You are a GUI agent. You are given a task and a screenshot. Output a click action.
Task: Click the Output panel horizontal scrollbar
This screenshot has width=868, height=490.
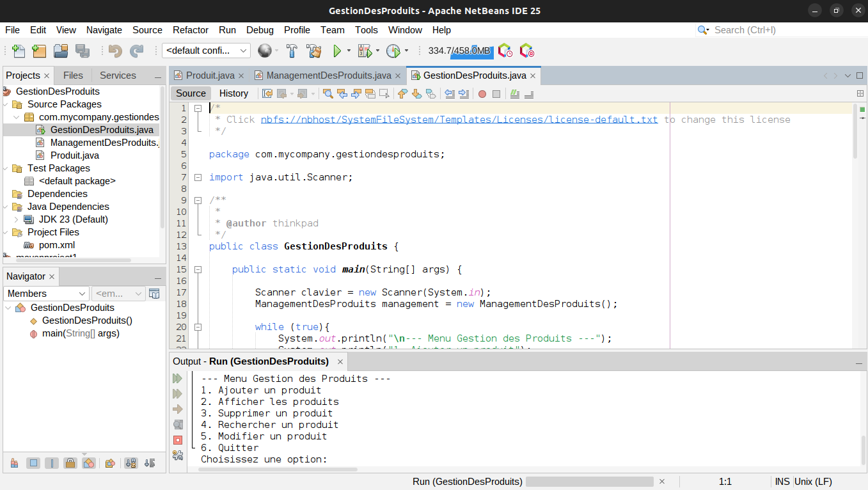(x=278, y=470)
